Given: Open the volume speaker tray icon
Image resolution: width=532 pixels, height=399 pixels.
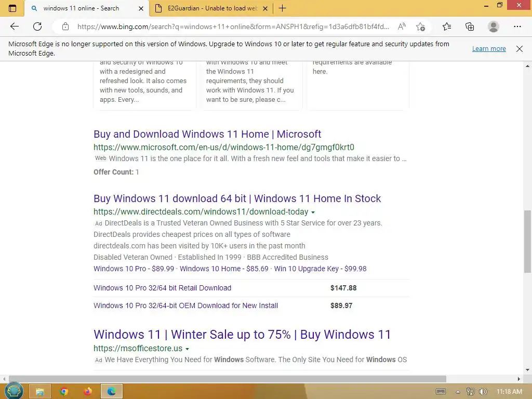Looking at the screenshot, I should [483, 392].
